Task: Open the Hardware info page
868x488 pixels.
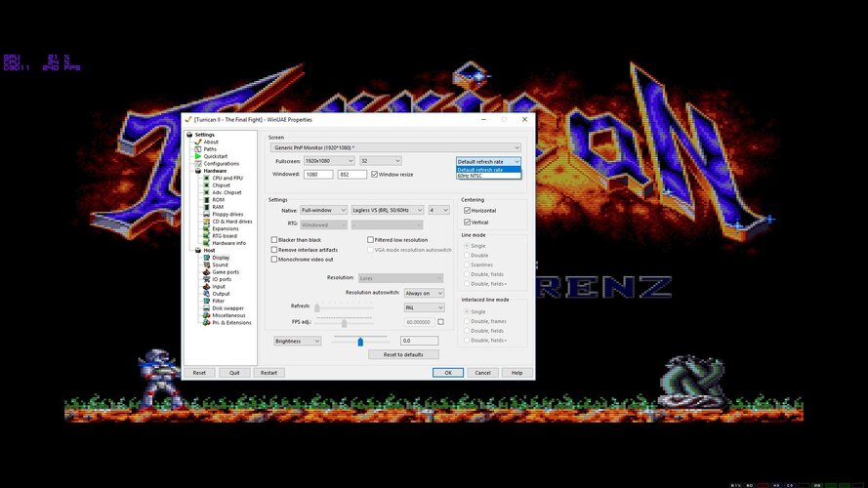Action: 228,242
